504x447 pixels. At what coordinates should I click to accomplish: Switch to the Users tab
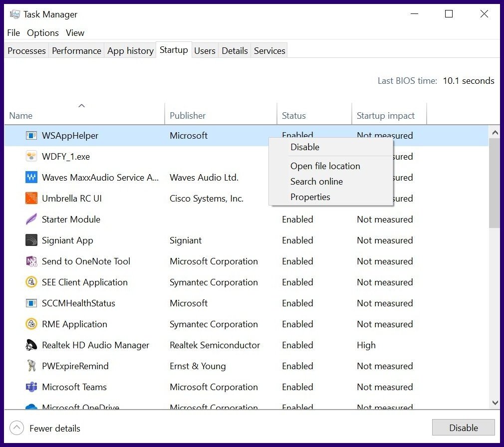tap(205, 51)
